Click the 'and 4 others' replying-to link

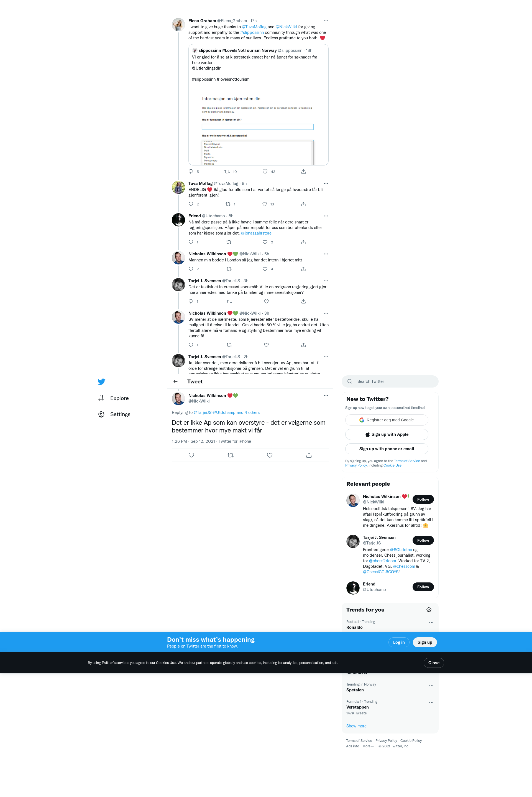[248, 412]
